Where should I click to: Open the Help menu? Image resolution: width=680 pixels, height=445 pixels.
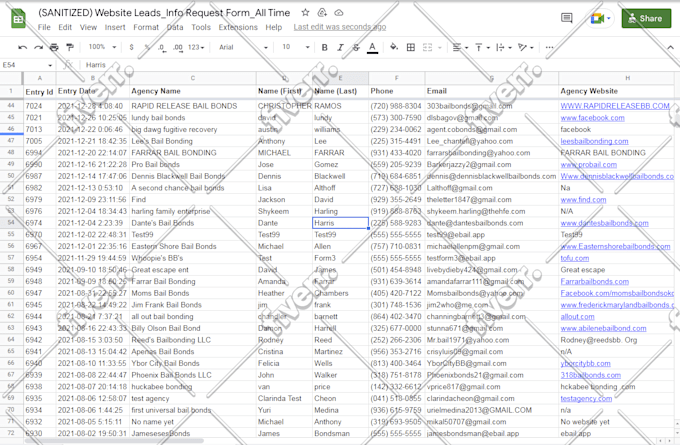(x=274, y=27)
